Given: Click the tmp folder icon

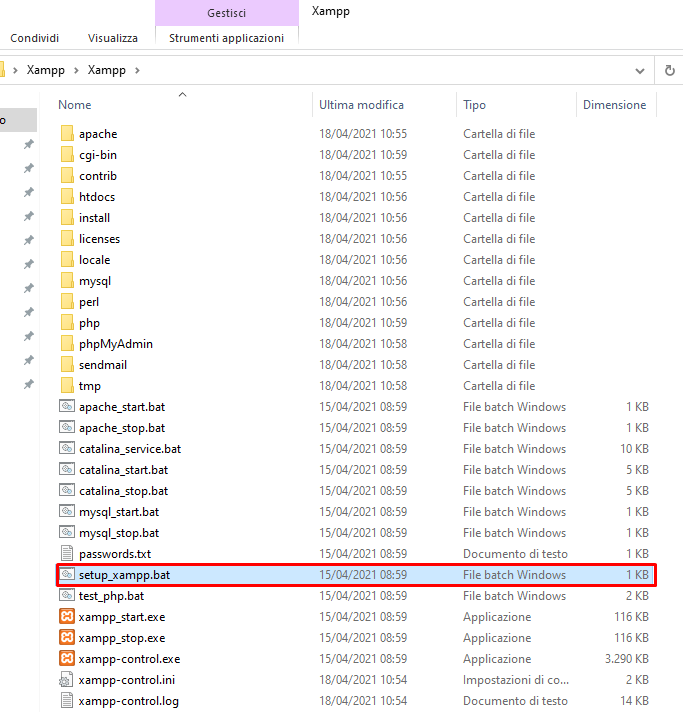Looking at the screenshot, I should click(x=67, y=386).
